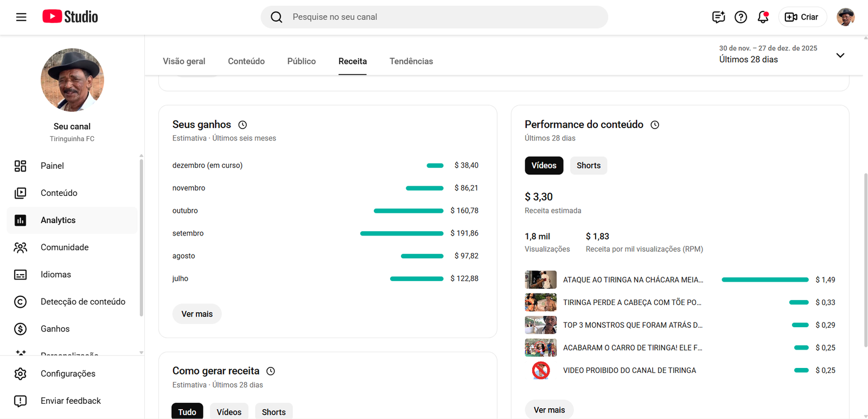Switch to the Tendências tab
Screen dimensions: 868x419
[x=411, y=61]
